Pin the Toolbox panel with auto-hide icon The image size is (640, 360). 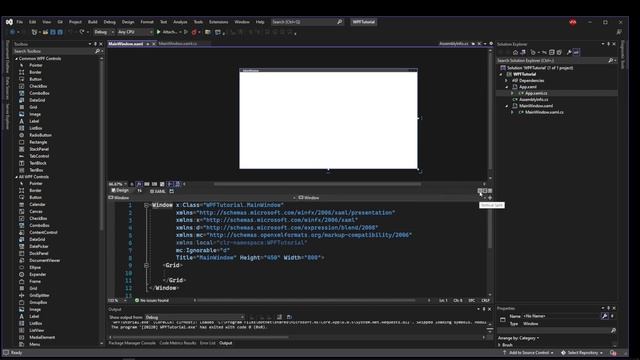[96, 44]
